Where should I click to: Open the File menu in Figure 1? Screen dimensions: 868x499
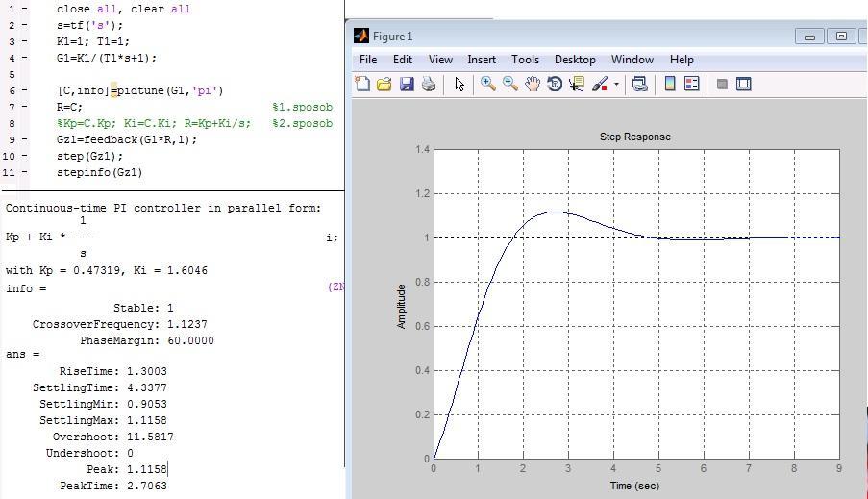(x=368, y=60)
